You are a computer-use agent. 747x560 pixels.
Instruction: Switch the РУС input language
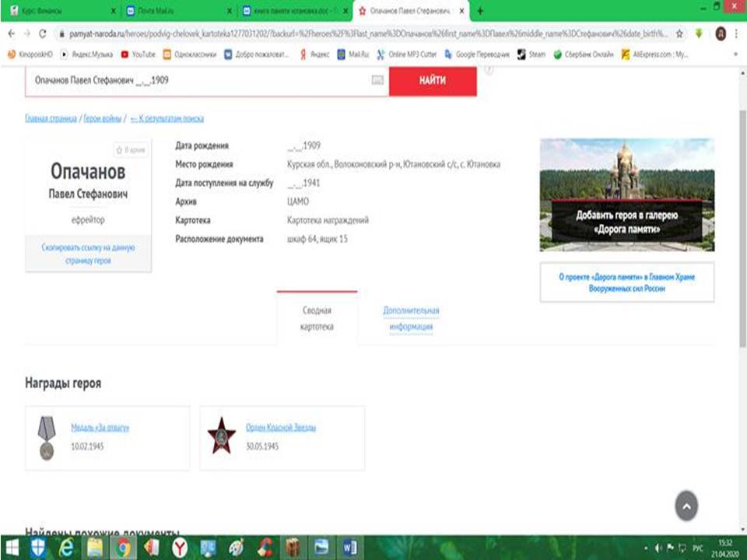697,548
